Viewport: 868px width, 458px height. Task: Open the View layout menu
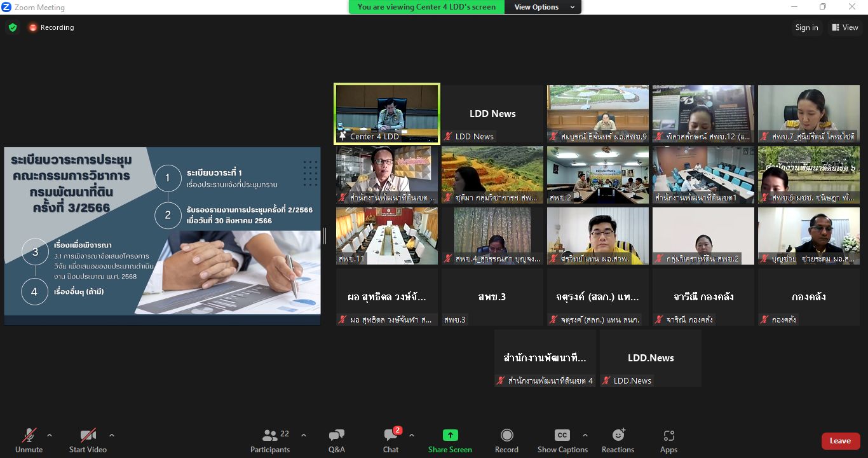pos(844,27)
